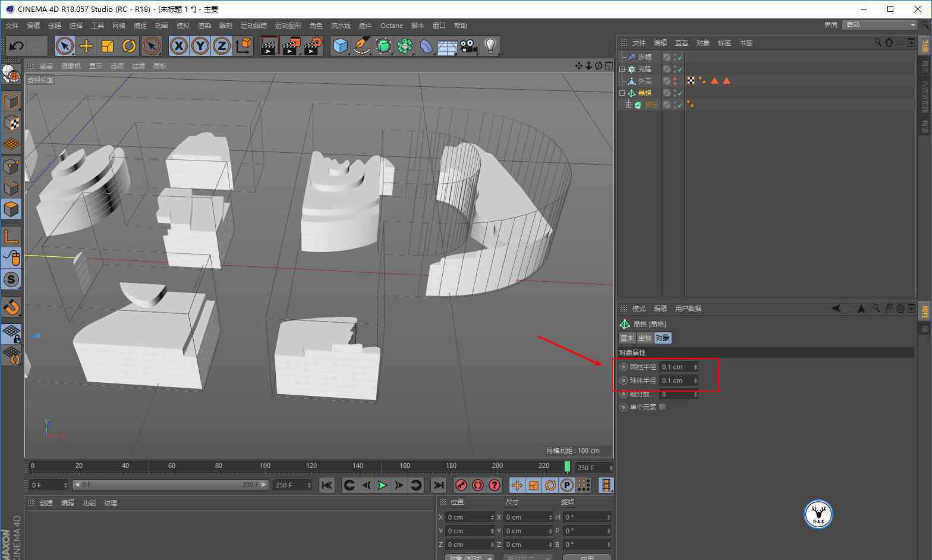Toggle layer swatch of 挤压 object
This screenshot has height=560, width=932.
pyautogui.click(x=667, y=105)
